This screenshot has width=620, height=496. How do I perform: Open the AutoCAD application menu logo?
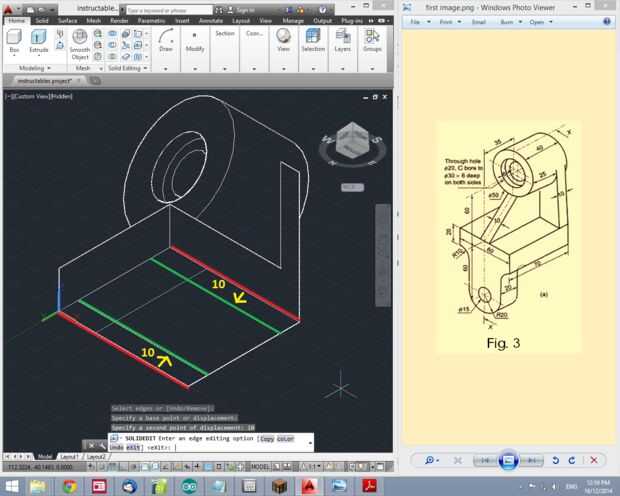[x=8, y=9]
